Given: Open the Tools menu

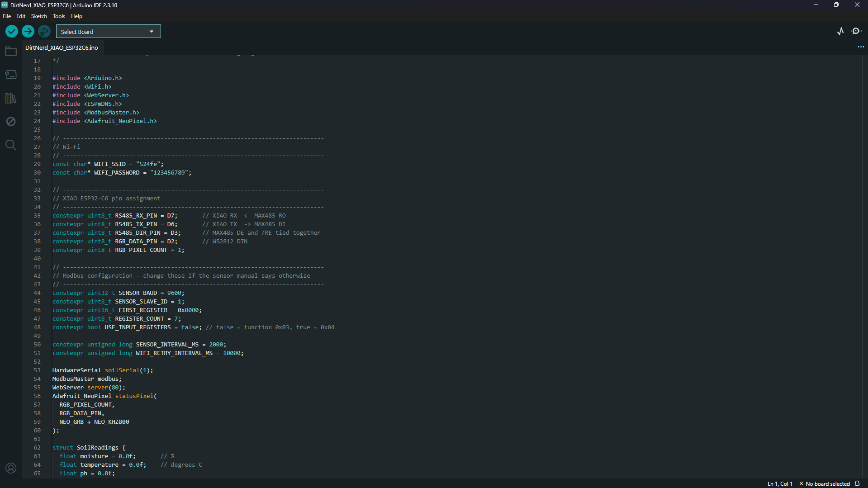Looking at the screenshot, I should click(59, 16).
